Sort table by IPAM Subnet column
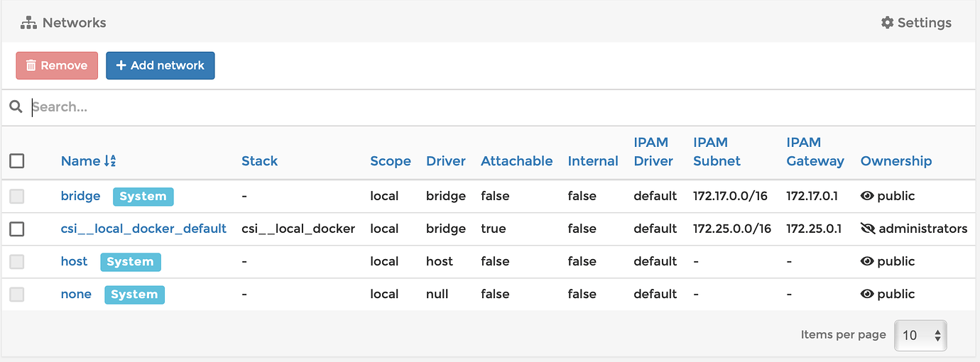 [x=717, y=152]
